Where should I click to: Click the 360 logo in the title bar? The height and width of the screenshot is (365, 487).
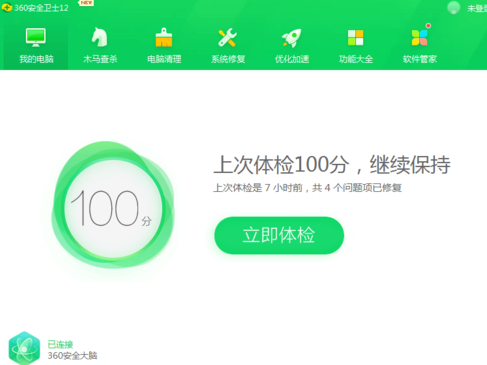click(x=7, y=8)
